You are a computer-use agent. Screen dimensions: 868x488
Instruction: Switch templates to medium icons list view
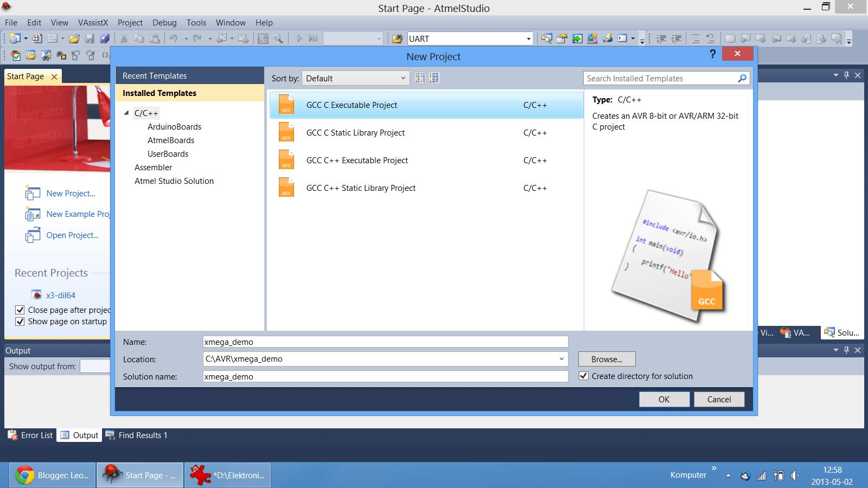(434, 78)
